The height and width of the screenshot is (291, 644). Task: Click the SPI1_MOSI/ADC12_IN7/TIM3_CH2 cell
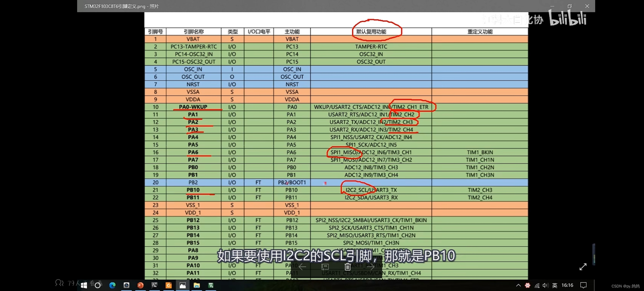coord(371,160)
